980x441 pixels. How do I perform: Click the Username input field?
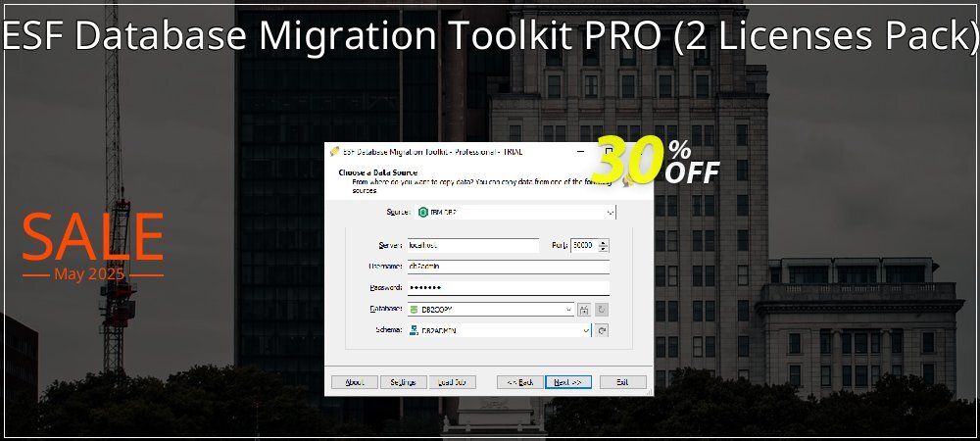click(x=508, y=267)
